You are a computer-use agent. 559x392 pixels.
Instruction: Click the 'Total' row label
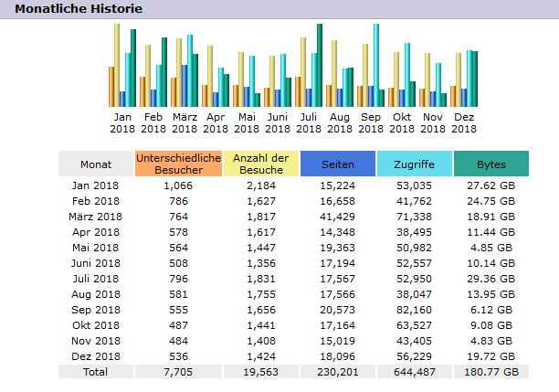coord(95,372)
